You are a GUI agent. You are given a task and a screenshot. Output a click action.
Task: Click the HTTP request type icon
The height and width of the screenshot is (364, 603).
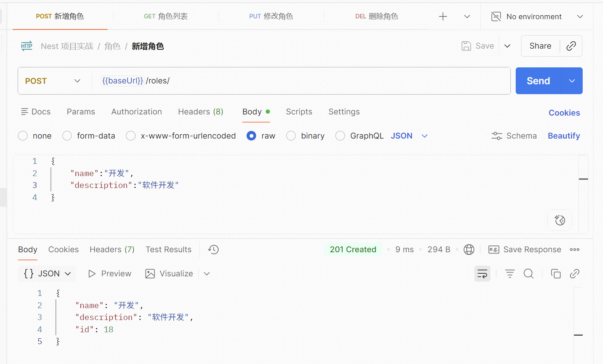coord(27,46)
